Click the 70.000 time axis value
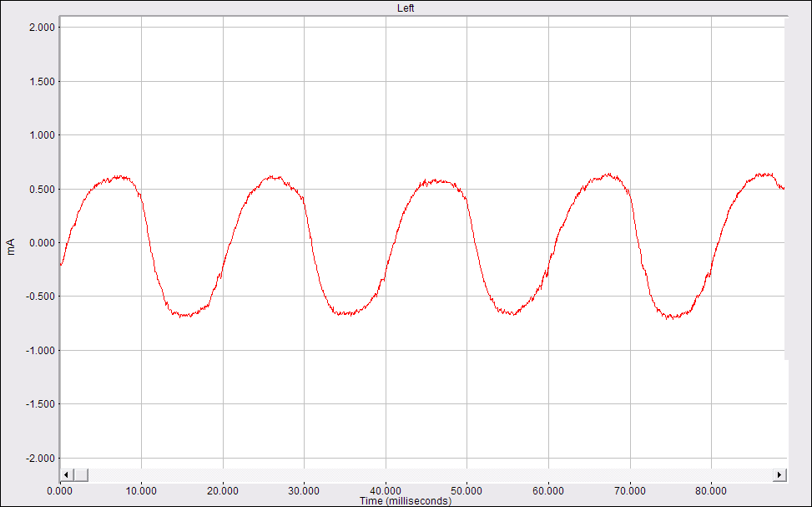This screenshot has height=507, width=812. click(630, 491)
